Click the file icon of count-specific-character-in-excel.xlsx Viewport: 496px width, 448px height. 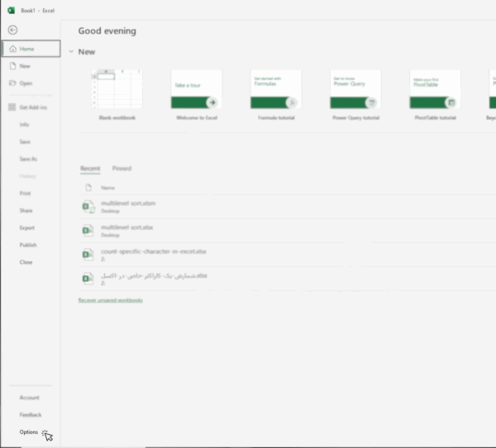88,255
